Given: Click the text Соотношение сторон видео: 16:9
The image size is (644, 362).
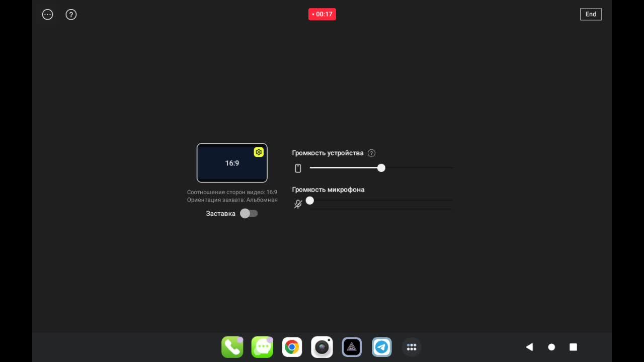Looking at the screenshot, I should coord(232,192).
